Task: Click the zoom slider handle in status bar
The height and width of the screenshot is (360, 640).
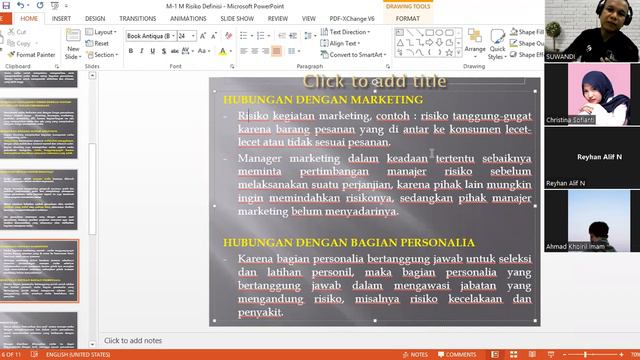Action: pyautogui.click(x=585, y=354)
